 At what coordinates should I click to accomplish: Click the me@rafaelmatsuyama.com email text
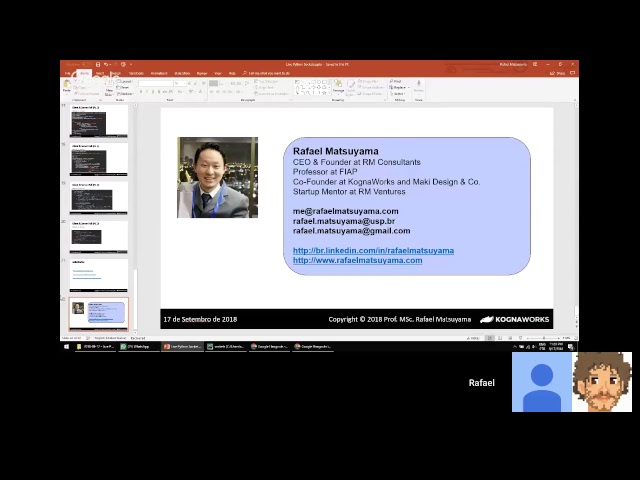[345, 211]
